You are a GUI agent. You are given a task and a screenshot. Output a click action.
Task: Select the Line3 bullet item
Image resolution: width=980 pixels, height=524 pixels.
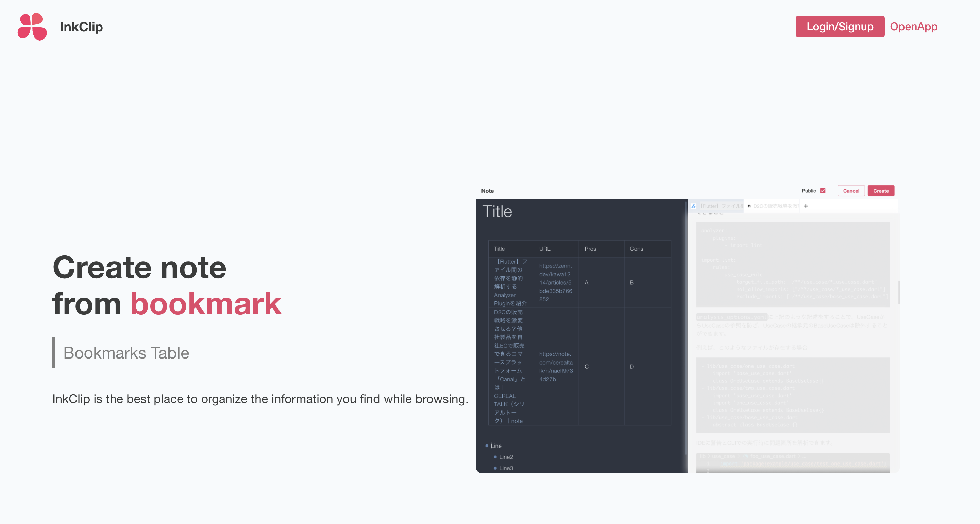point(506,468)
